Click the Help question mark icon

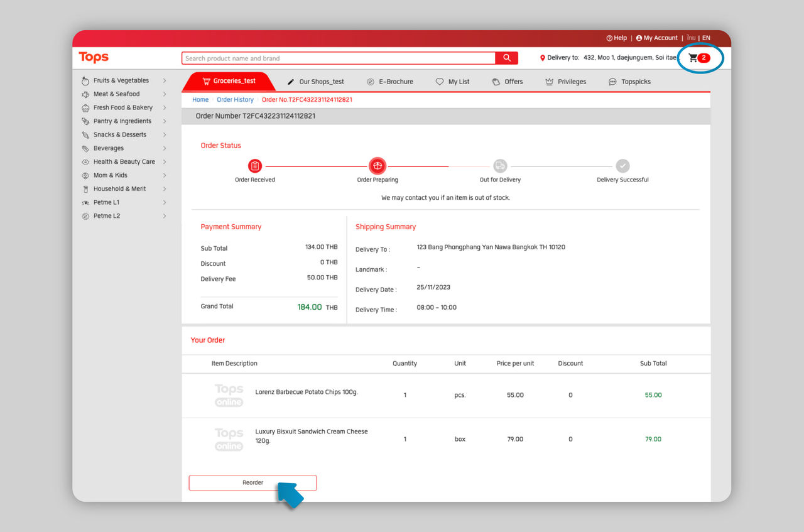tap(609, 38)
